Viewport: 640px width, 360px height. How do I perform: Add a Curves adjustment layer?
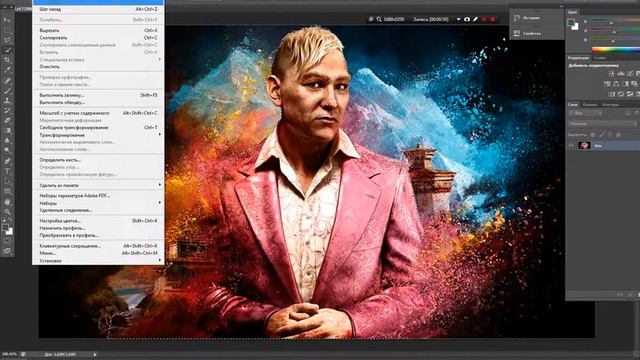630,73
